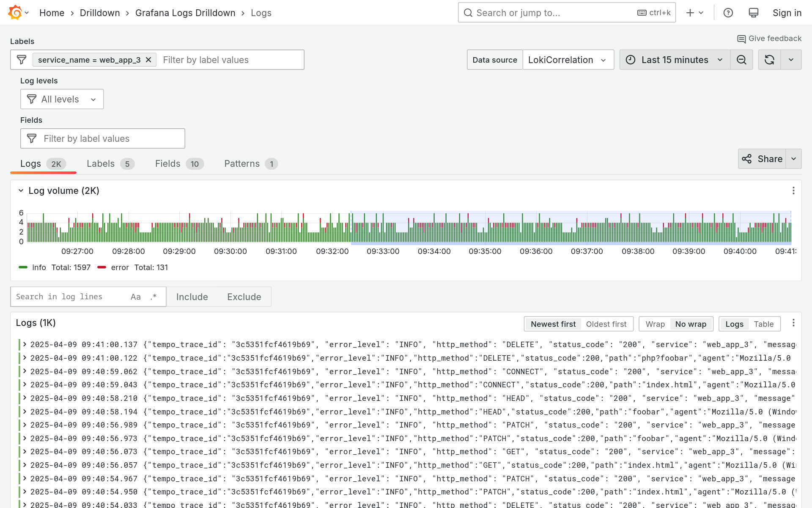This screenshot has width=812, height=508.
Task: Click the Data source label
Action: (x=495, y=60)
